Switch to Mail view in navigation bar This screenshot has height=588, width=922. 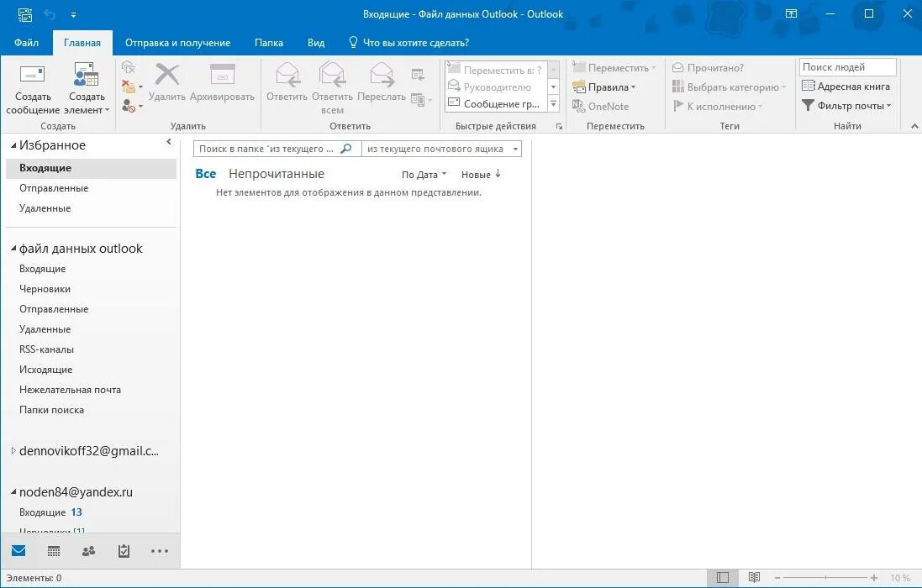pyautogui.click(x=18, y=551)
